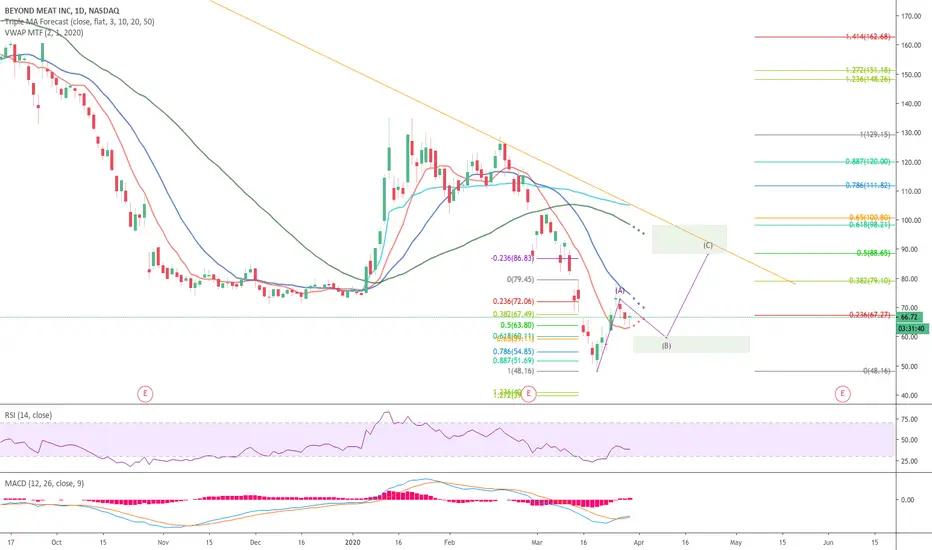Click the 100.00 price axis label
The image size is (932, 550).
911,221
